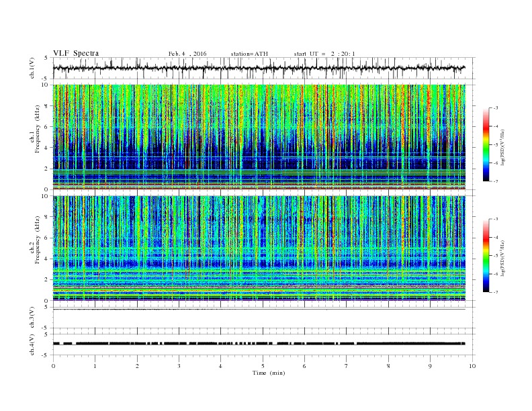Viewport: 532px width, 411px height.
Task: Click the time axis tick label "8"
Action: tap(388, 366)
